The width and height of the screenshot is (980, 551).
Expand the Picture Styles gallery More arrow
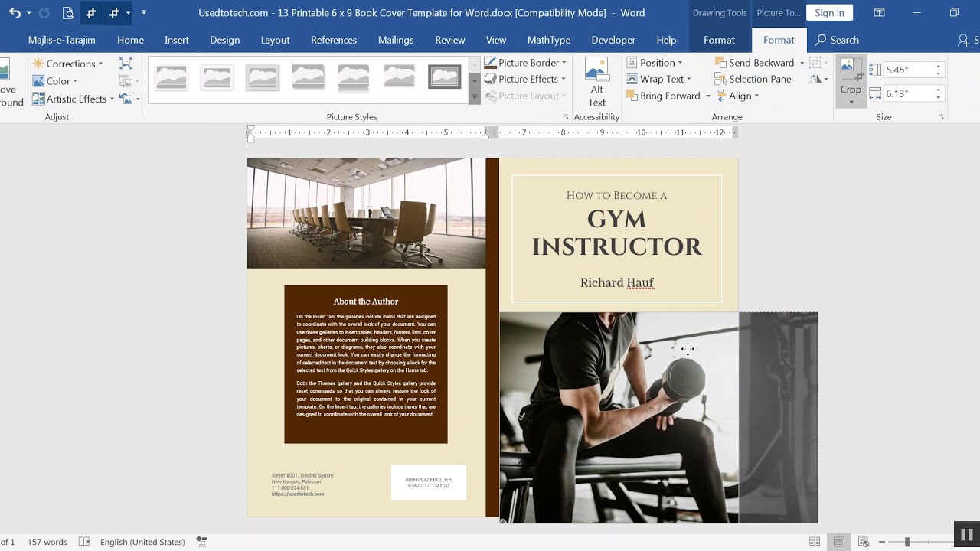tap(474, 96)
